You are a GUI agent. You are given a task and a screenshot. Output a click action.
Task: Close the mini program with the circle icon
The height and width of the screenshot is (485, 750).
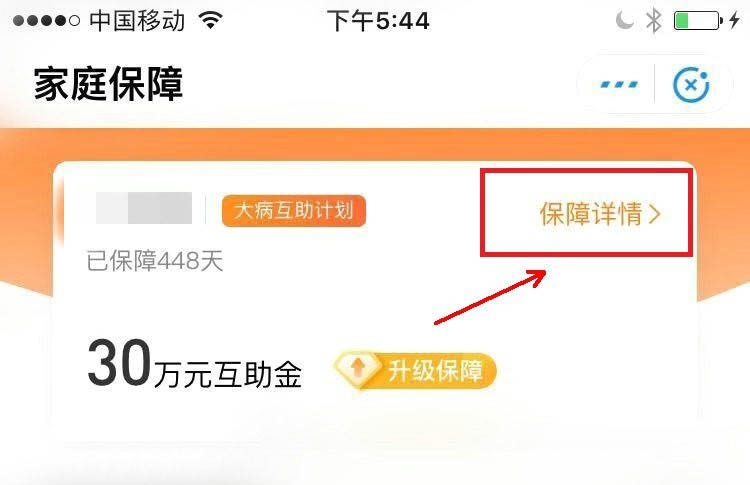pyautogui.click(x=691, y=85)
